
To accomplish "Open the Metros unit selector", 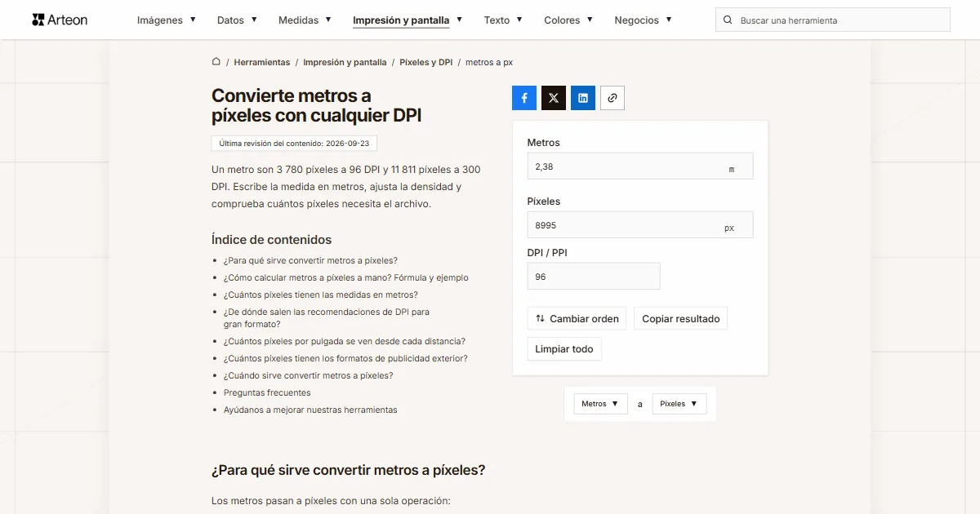I will coord(600,404).
